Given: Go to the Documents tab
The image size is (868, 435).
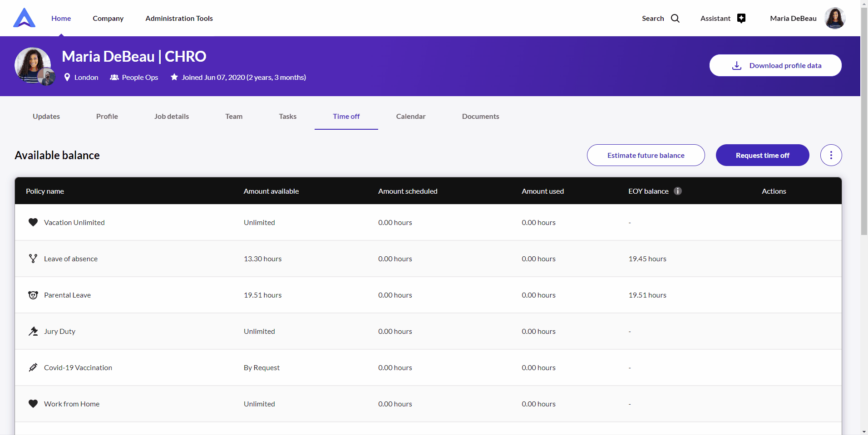Looking at the screenshot, I should [480, 116].
